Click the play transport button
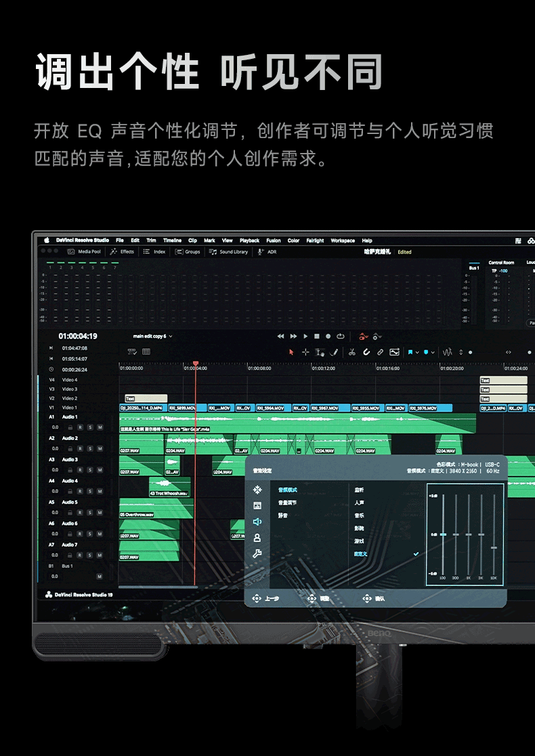 (x=305, y=336)
